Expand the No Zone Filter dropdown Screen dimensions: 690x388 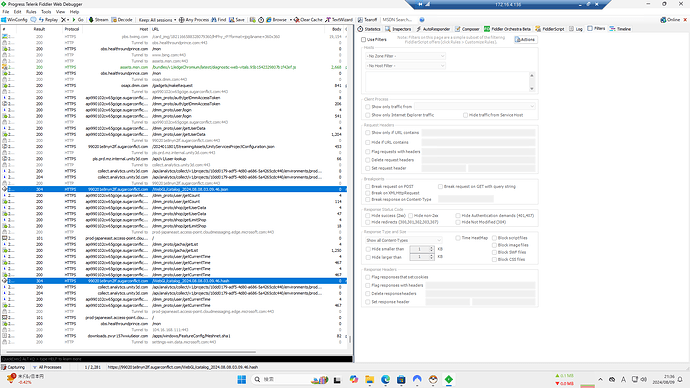tap(405, 56)
